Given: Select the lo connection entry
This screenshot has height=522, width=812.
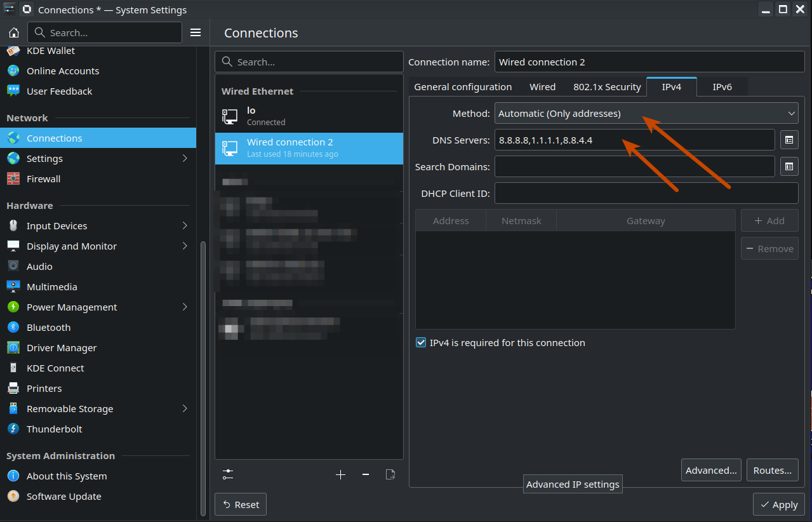Looking at the screenshot, I should [309, 116].
